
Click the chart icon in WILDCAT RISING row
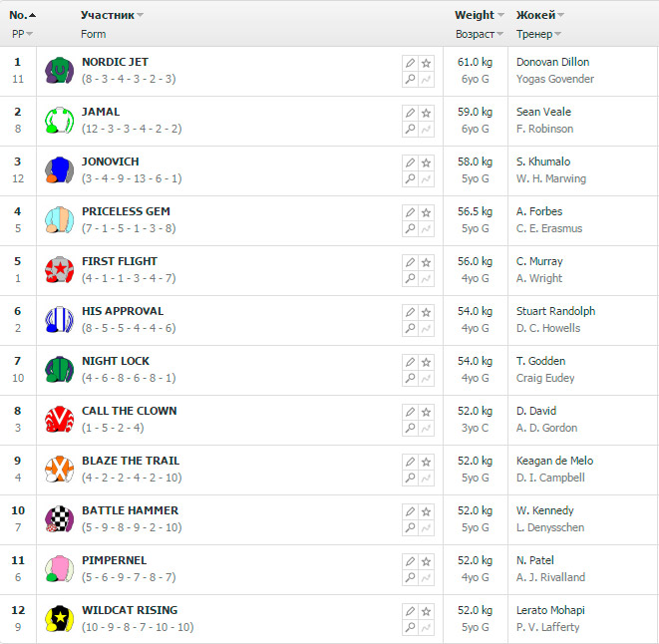[427, 628]
